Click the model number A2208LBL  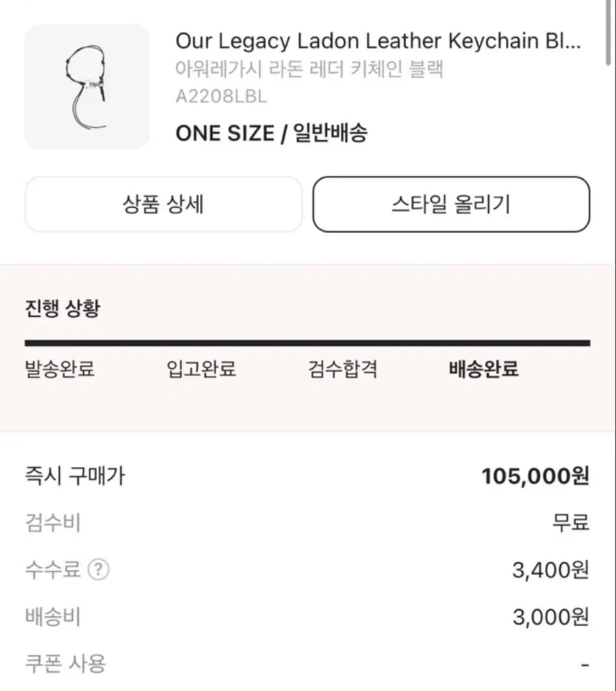pyautogui.click(x=221, y=96)
